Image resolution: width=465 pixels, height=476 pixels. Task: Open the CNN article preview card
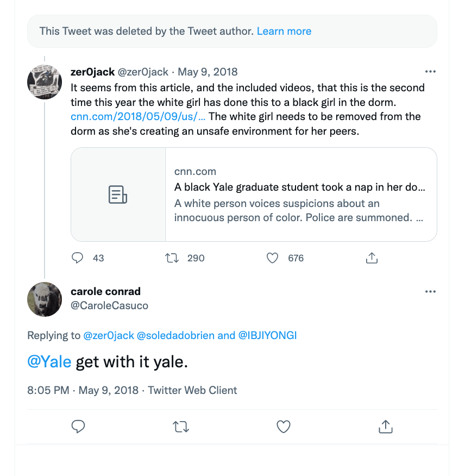point(254,195)
